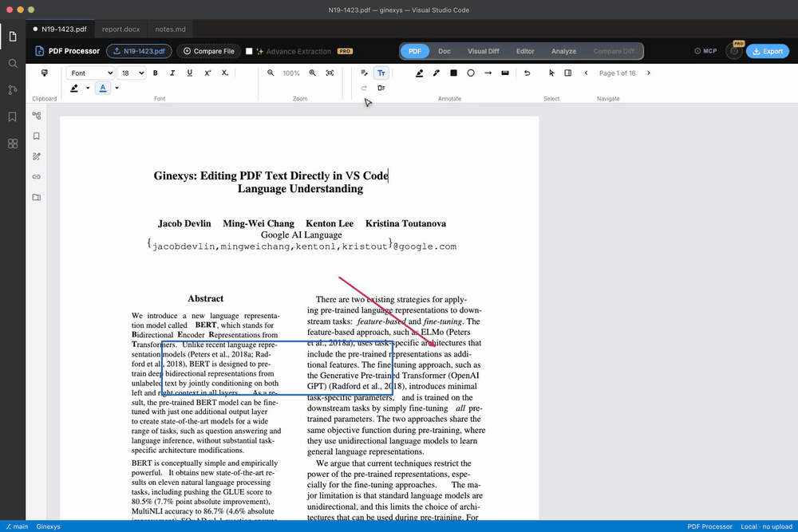This screenshot has height=532, width=798.
Task: Open the links side panel icon
Action: (37, 176)
